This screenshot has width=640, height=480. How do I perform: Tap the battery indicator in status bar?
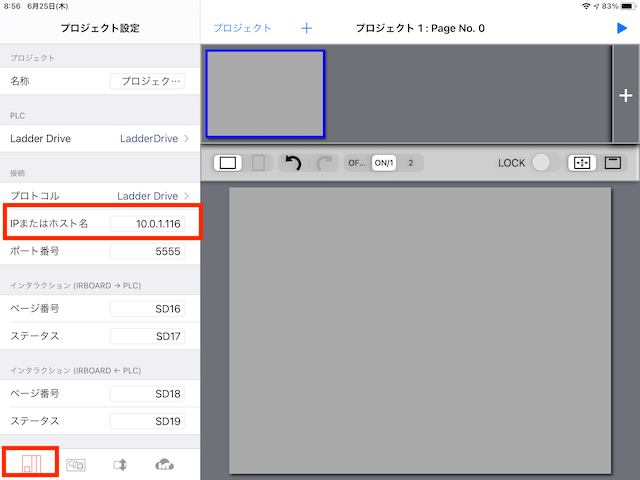pos(627,6)
